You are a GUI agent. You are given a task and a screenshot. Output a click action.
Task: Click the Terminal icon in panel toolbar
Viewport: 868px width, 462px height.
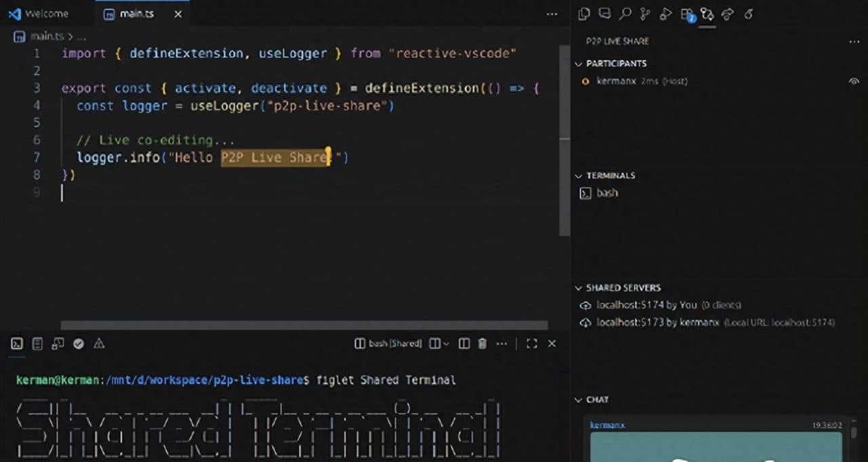coord(16,343)
